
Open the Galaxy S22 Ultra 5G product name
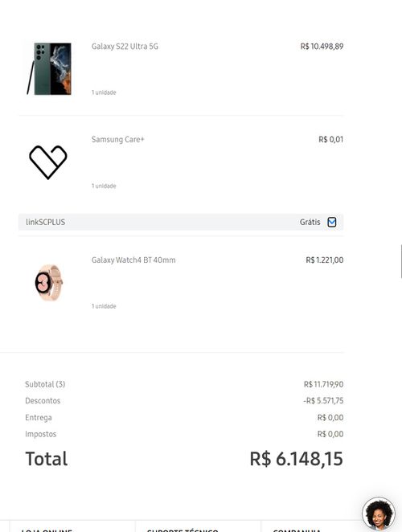pos(125,46)
